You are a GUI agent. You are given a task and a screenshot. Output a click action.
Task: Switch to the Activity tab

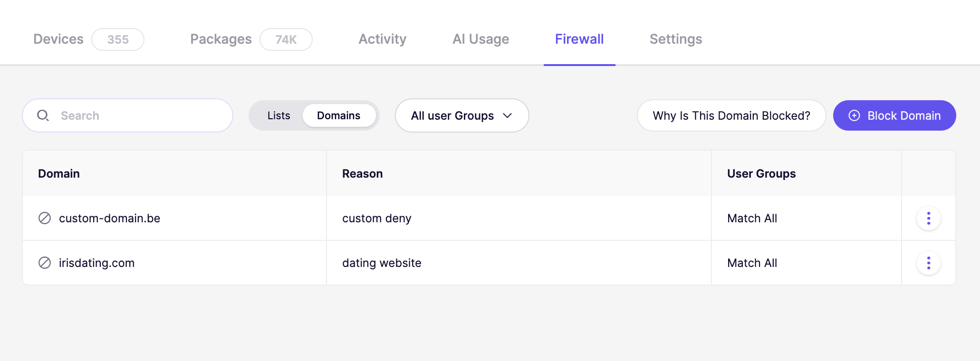click(383, 39)
